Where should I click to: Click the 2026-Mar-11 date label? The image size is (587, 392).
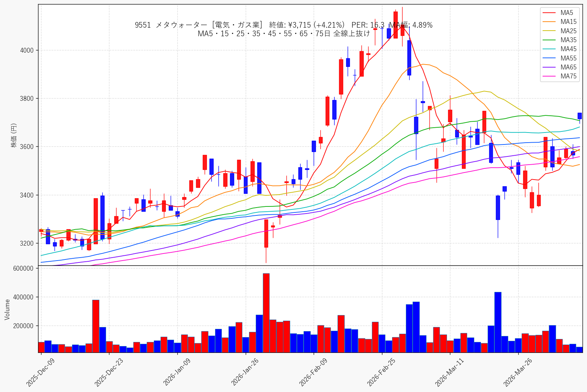(449, 372)
